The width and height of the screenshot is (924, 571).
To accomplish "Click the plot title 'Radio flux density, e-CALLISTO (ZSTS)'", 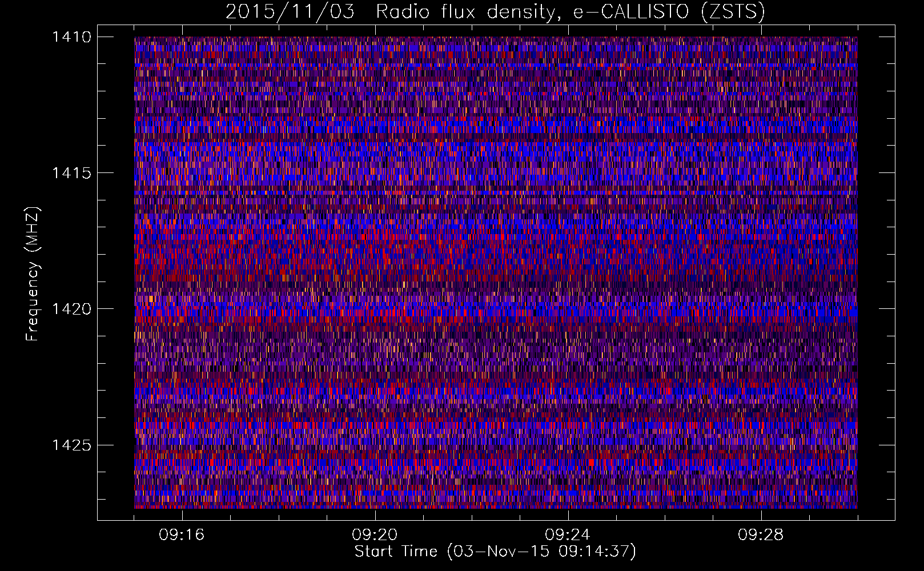I will tap(571, 11).
